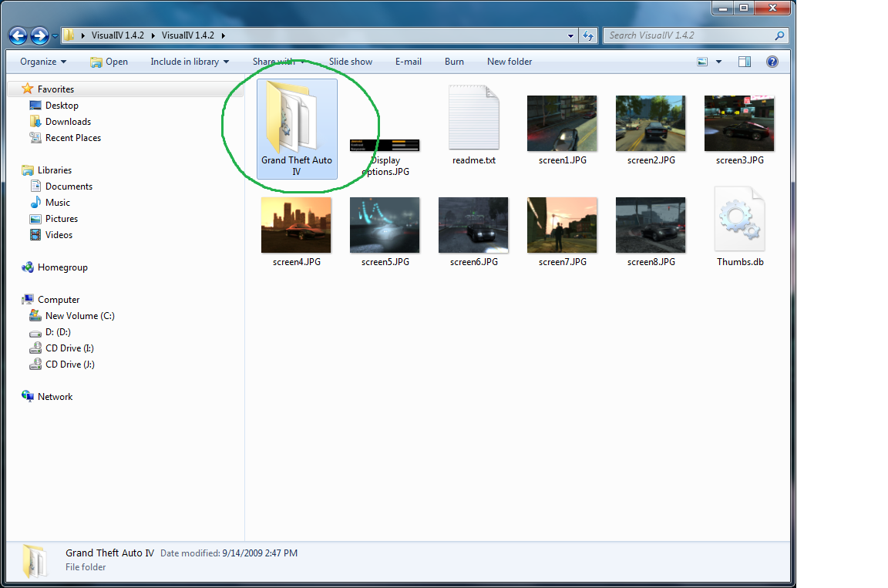Select the Thumbs.db file icon
Image resolution: width=888 pixels, height=588 pixels.
coord(740,219)
